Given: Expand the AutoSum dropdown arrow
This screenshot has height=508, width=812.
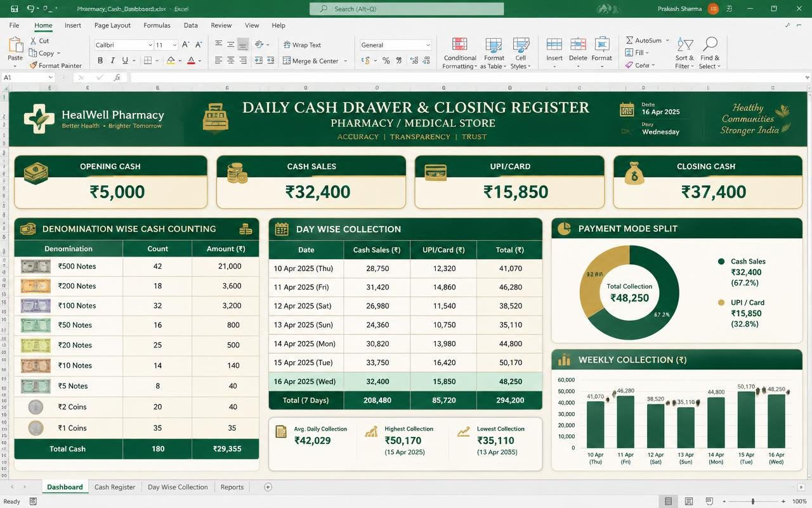Looking at the screenshot, I should (x=667, y=41).
